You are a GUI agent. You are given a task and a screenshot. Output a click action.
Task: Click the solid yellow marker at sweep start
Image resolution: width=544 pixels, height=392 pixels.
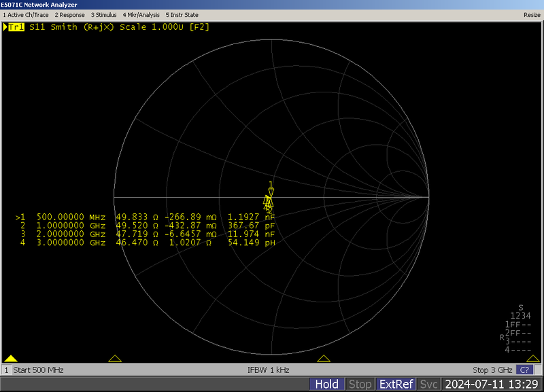pos(11,359)
